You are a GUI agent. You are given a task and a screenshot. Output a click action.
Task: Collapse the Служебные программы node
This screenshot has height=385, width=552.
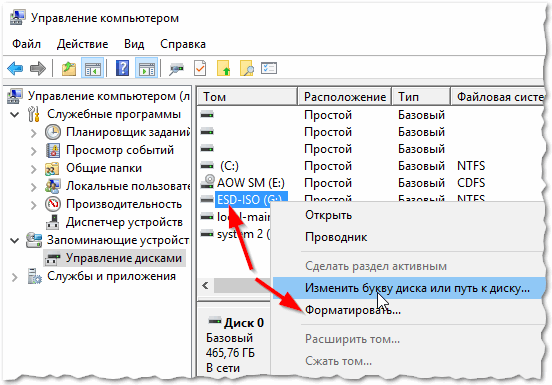(14, 114)
